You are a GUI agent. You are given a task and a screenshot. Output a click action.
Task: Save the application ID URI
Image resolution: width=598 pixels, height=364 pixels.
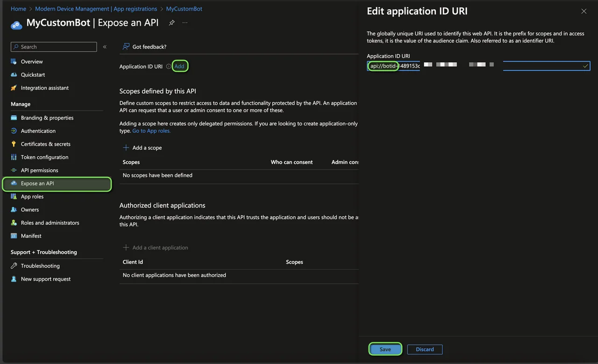tap(385, 349)
